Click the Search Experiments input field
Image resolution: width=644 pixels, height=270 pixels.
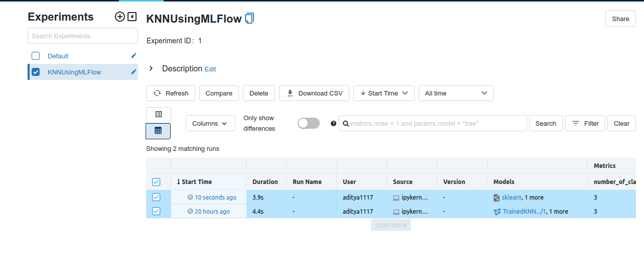coord(83,36)
